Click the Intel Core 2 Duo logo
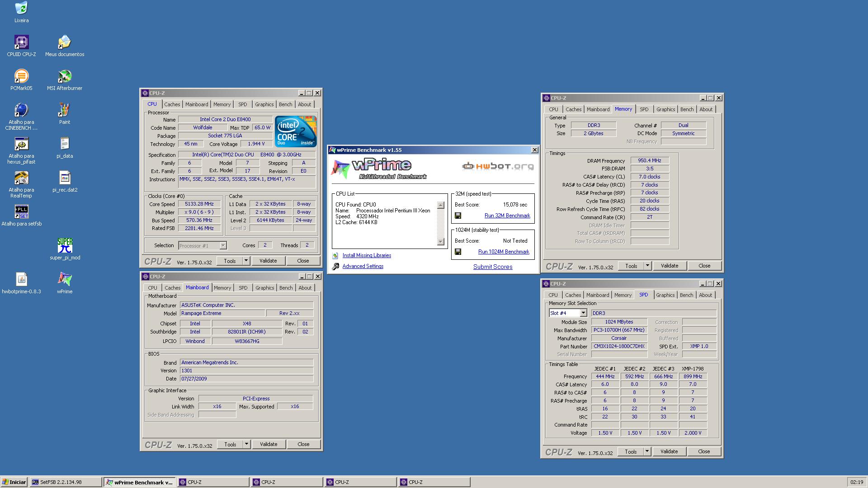Screen dimensions: 868x488 tap(296, 131)
